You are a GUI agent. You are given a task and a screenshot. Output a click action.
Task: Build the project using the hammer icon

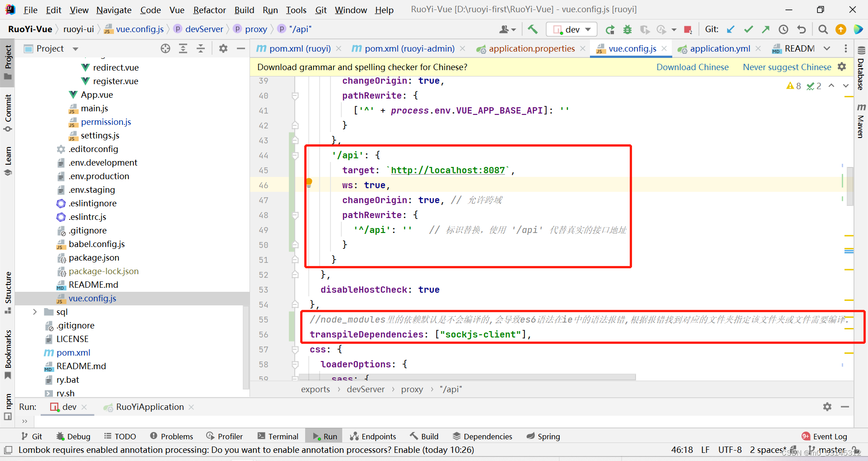tap(532, 29)
